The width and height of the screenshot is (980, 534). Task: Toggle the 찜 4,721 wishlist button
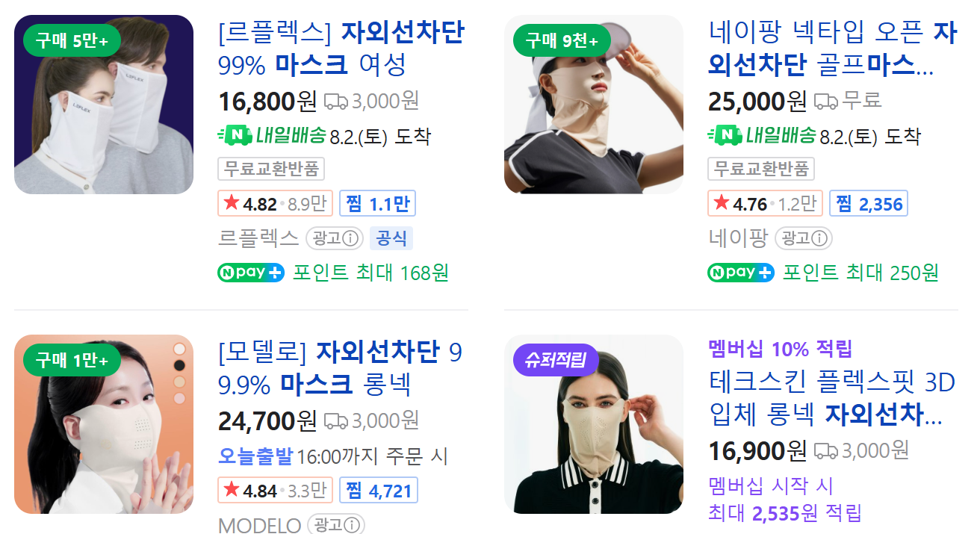tap(379, 491)
